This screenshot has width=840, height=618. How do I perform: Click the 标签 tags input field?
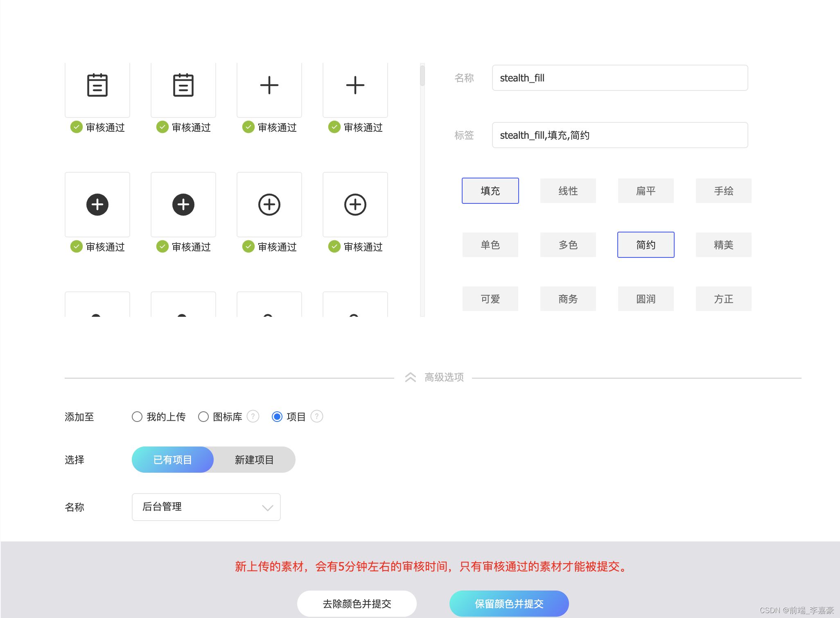pos(620,135)
